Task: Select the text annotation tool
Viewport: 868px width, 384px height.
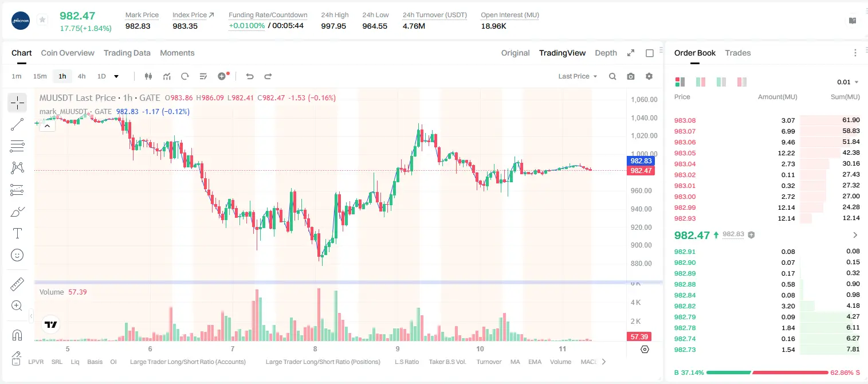Action: pos(17,233)
